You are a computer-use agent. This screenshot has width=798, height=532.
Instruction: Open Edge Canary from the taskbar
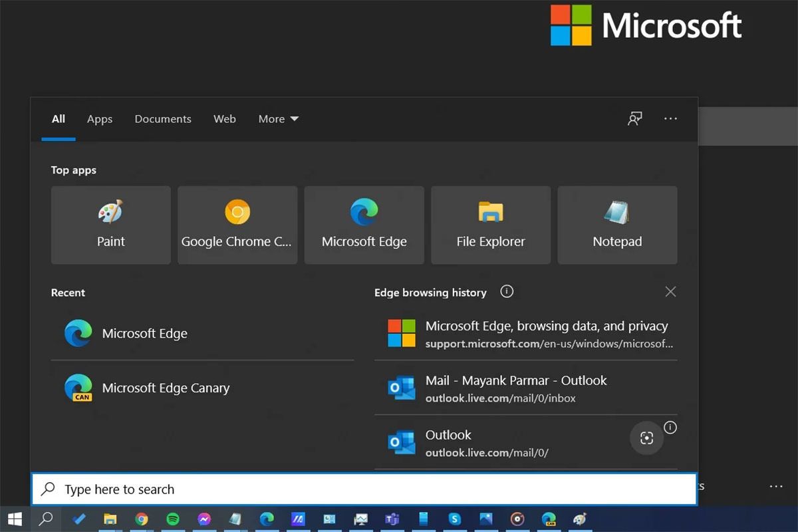click(x=549, y=519)
